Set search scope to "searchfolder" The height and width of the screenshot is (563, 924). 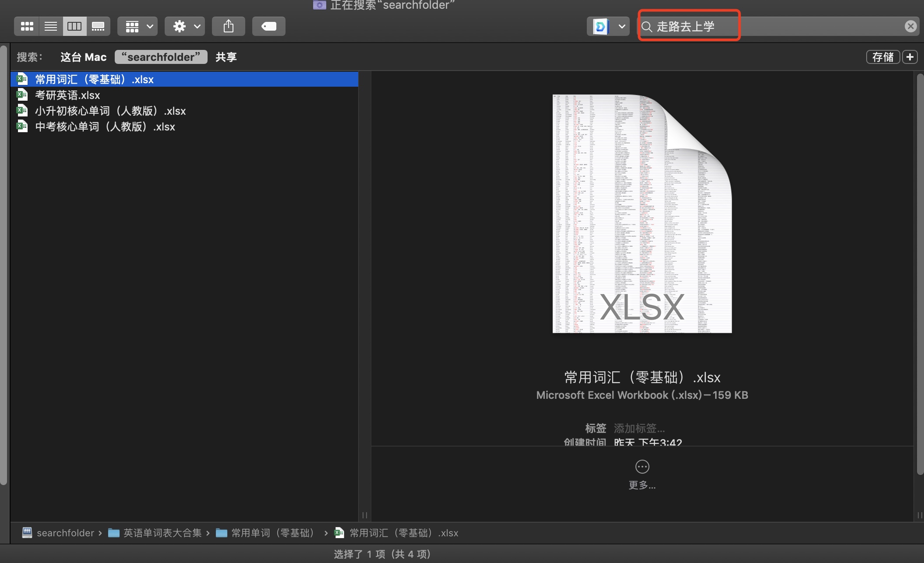click(x=161, y=57)
